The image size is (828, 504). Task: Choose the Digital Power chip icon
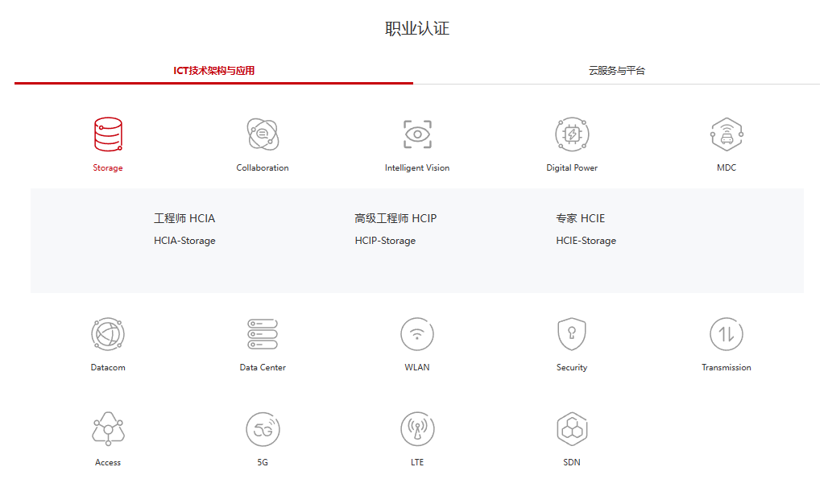[572, 134]
